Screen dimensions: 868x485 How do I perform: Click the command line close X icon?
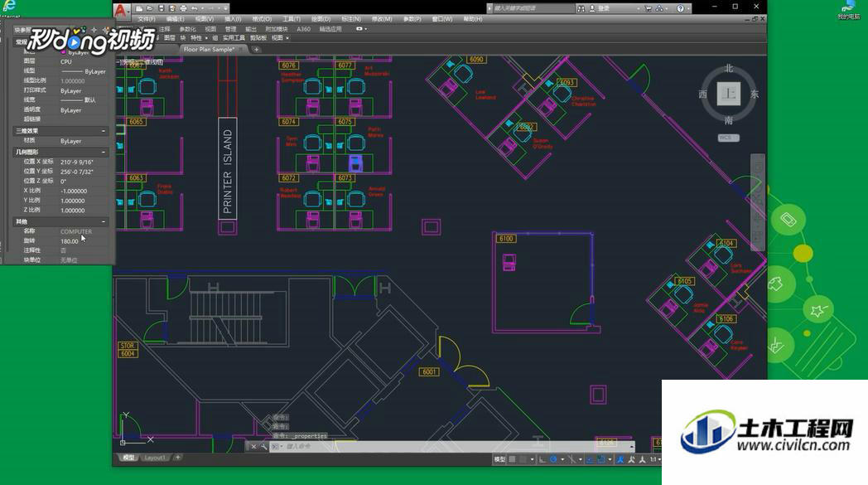click(253, 446)
